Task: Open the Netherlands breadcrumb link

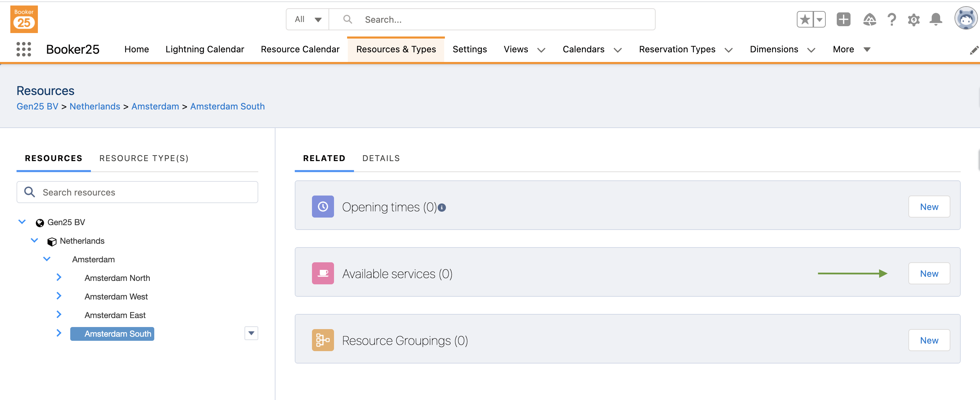Action: click(x=95, y=106)
